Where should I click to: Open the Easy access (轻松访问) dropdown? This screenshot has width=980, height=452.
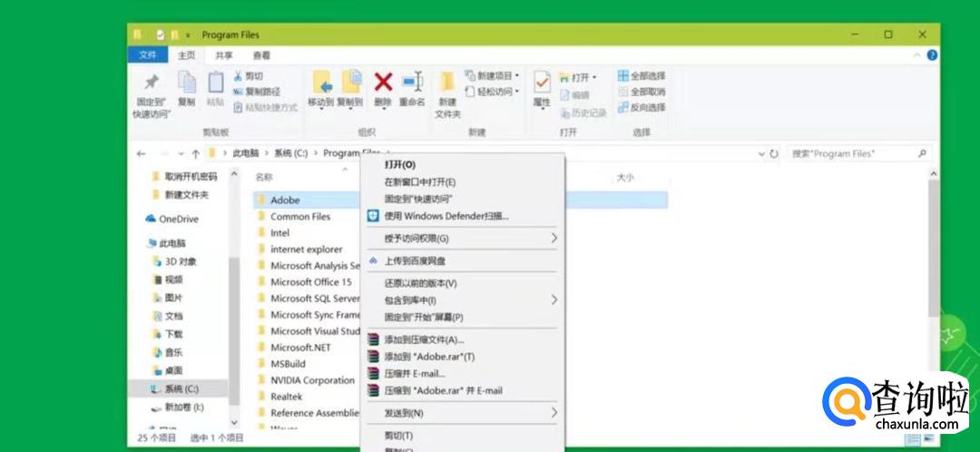(493, 92)
